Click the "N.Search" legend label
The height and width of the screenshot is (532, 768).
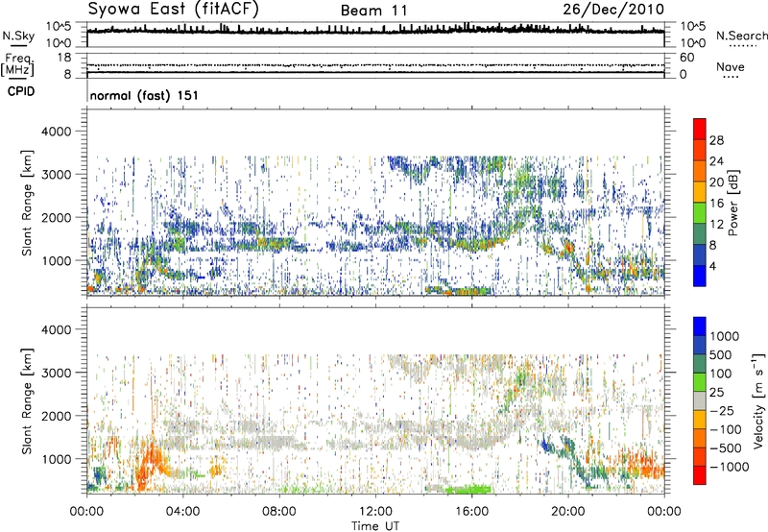click(741, 36)
